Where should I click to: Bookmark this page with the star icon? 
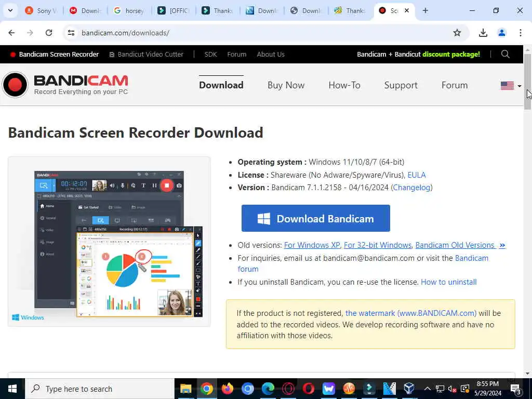click(457, 33)
